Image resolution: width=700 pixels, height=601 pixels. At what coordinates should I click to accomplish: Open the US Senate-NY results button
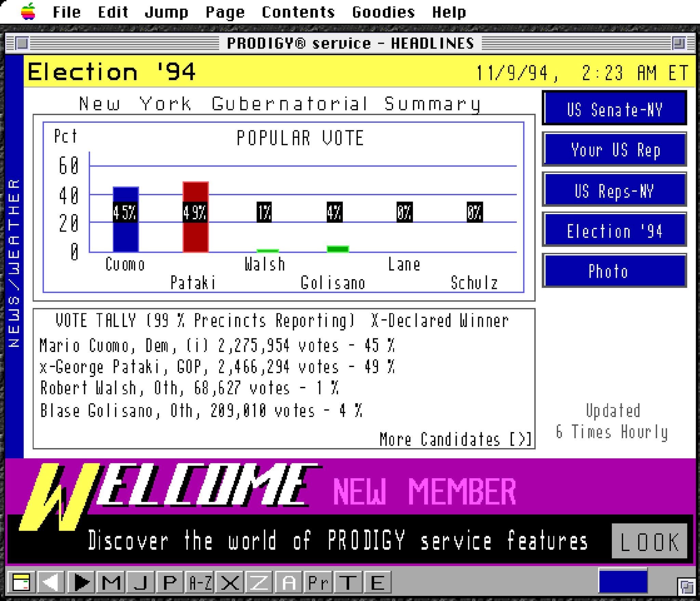pos(614,108)
